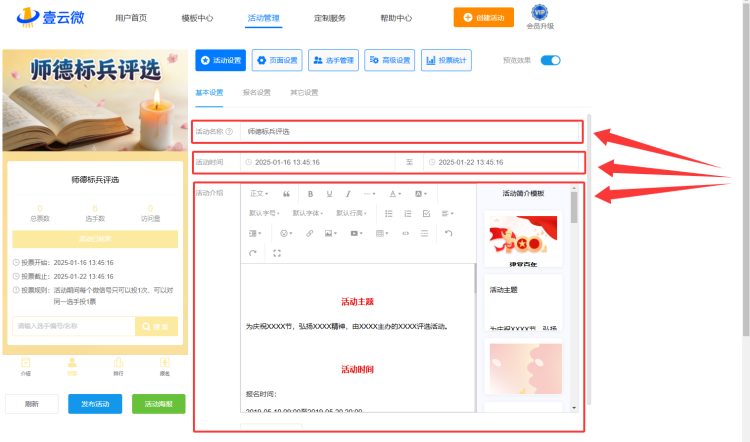Image resolution: width=750 pixels, height=442 pixels.
Task: Click the green 活动海报 button
Action: coord(159,404)
